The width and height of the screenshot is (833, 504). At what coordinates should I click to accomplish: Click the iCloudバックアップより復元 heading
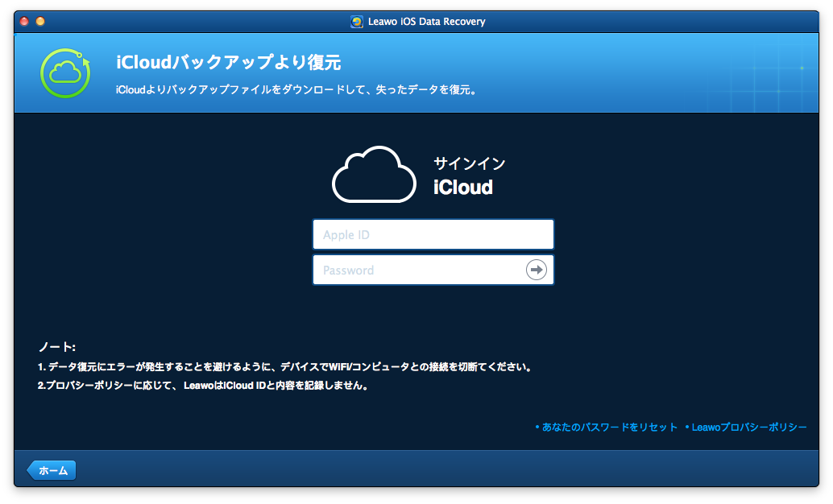pos(229,62)
